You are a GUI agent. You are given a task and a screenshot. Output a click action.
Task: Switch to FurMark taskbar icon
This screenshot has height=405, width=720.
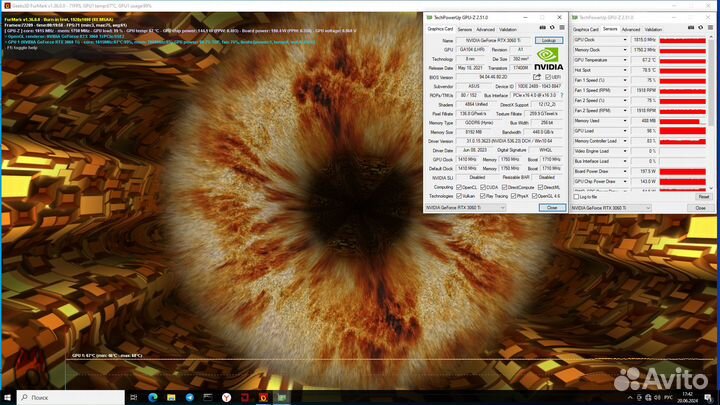coord(264,397)
